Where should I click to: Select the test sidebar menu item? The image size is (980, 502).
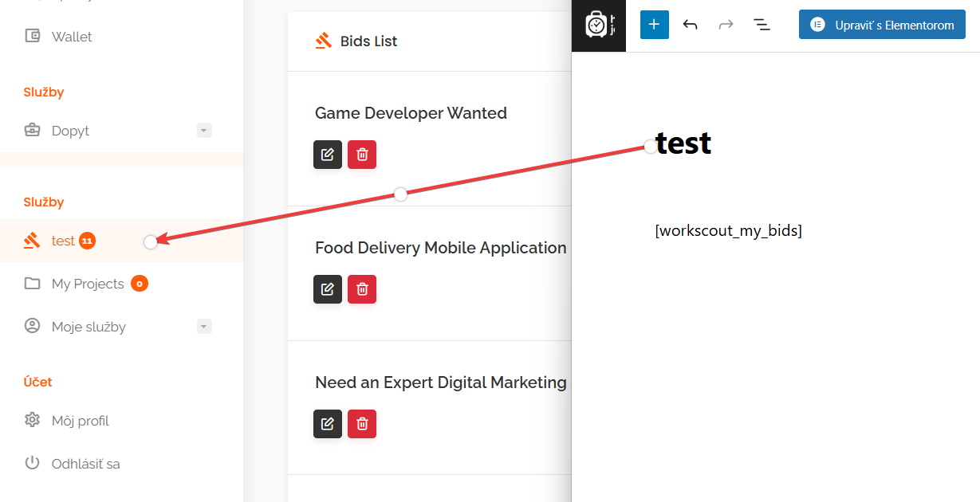tap(63, 241)
